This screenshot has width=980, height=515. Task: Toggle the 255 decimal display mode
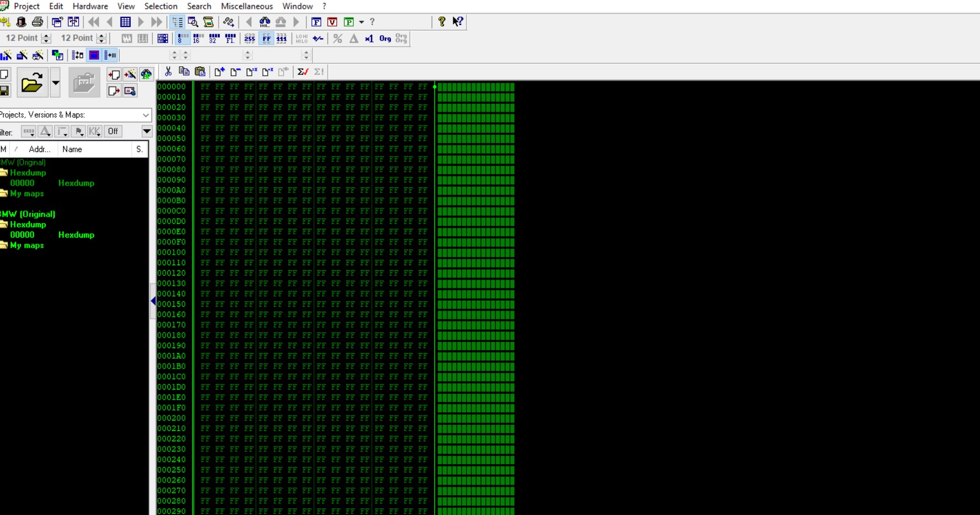[250, 39]
